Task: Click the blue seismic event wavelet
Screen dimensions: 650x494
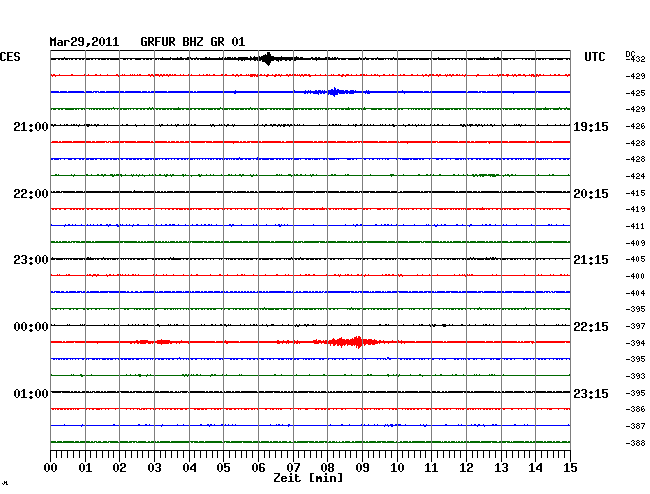Action: pyautogui.click(x=334, y=92)
